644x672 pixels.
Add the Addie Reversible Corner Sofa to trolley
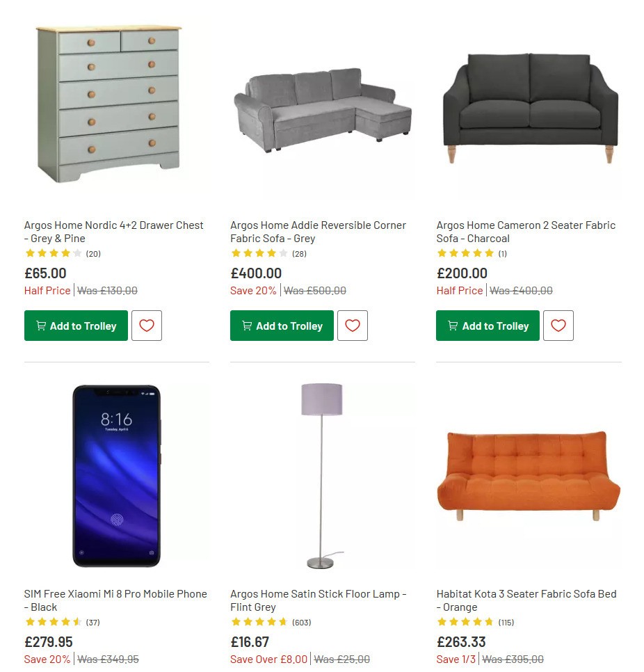281,325
